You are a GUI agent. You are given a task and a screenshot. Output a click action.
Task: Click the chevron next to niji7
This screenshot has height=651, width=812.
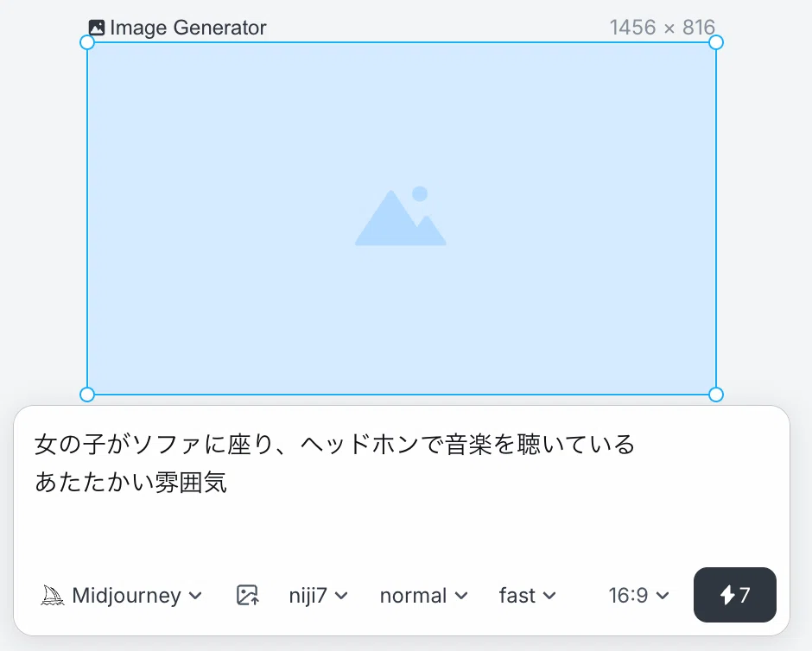point(341,596)
